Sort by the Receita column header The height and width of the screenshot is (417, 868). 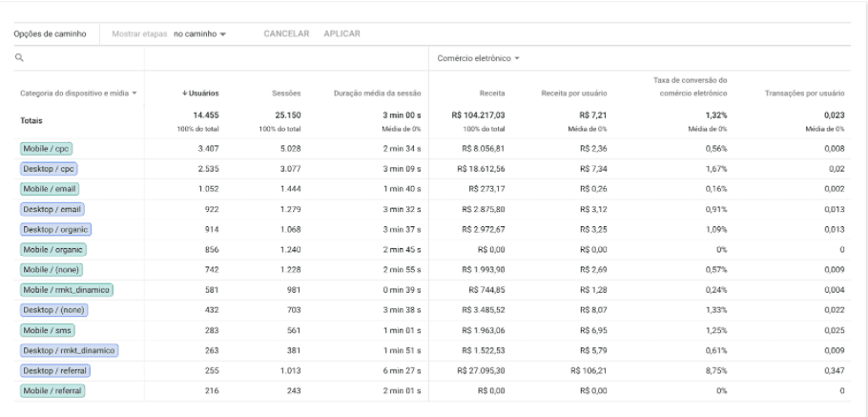(x=492, y=93)
